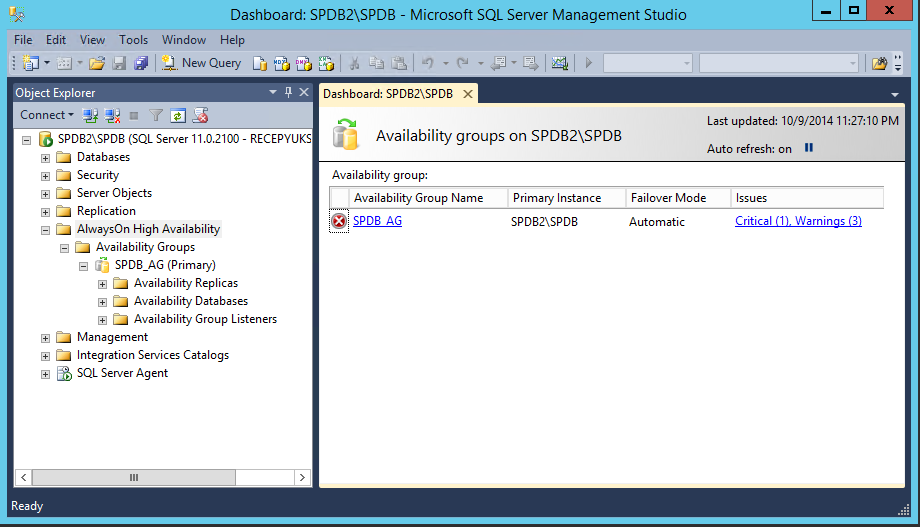Image resolution: width=920 pixels, height=527 pixels.
Task: Open the Window menu
Action: pyautogui.click(x=184, y=40)
